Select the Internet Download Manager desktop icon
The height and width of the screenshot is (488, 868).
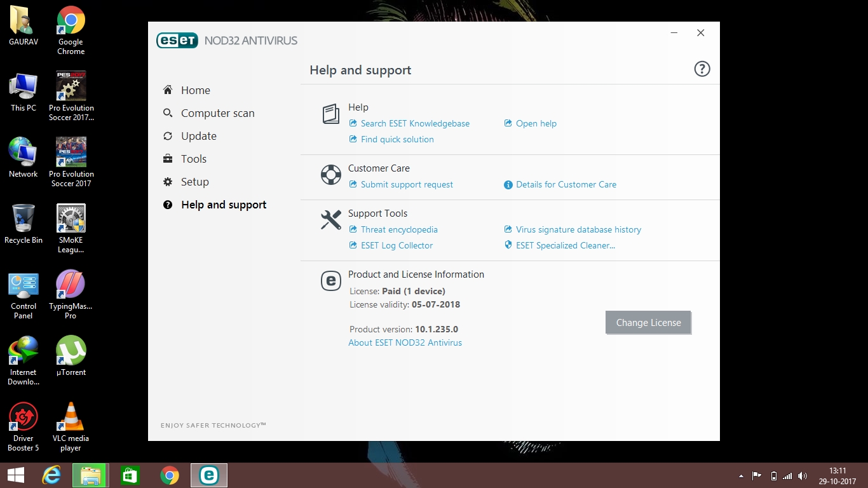coord(24,361)
